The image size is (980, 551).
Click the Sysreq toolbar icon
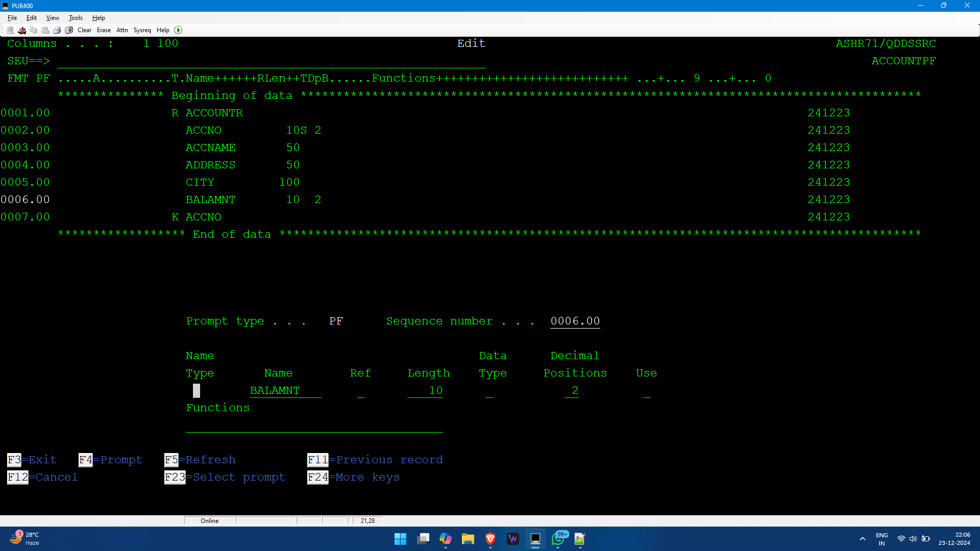tap(143, 30)
